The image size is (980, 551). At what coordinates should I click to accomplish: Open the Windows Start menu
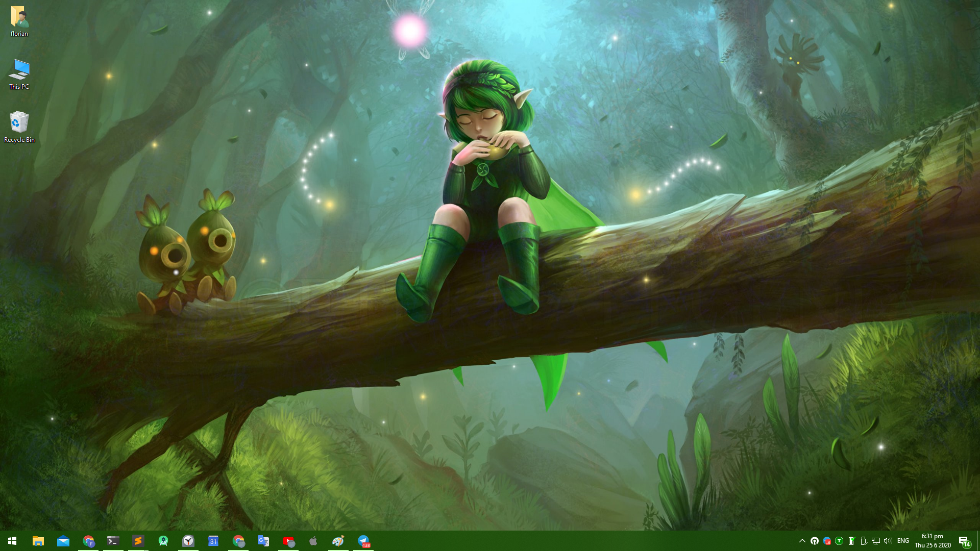(12, 541)
